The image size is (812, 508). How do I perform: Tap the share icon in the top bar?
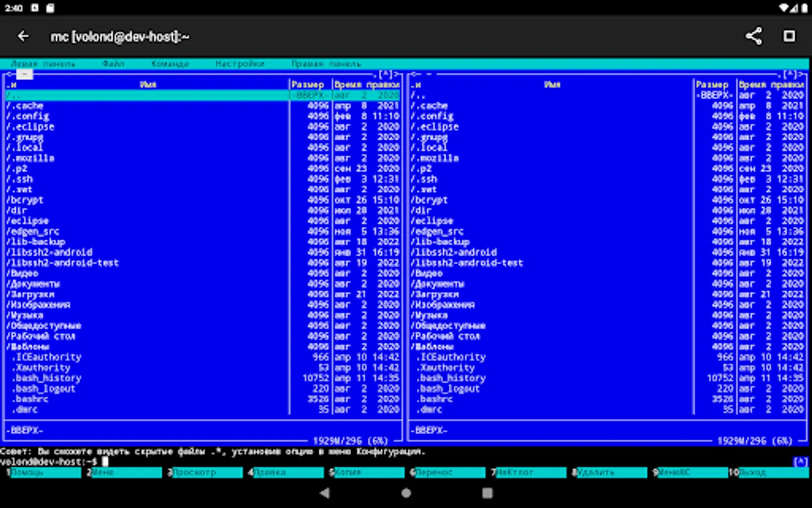click(753, 37)
